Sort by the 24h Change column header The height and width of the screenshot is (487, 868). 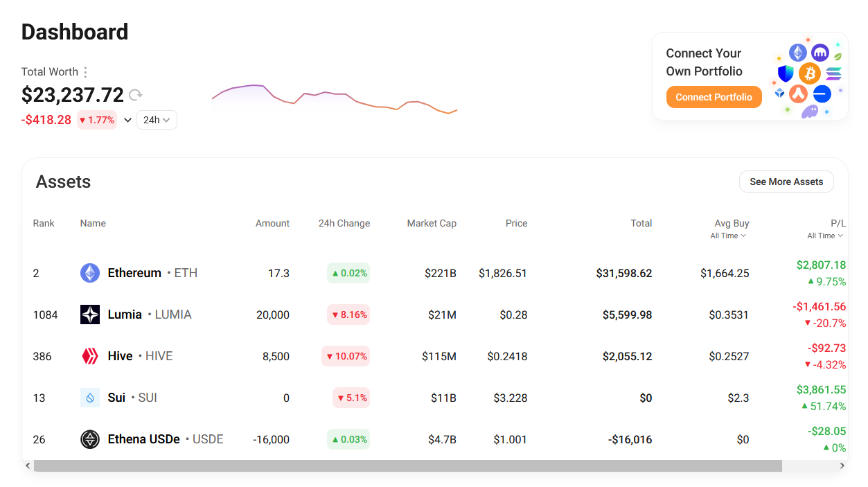344,223
